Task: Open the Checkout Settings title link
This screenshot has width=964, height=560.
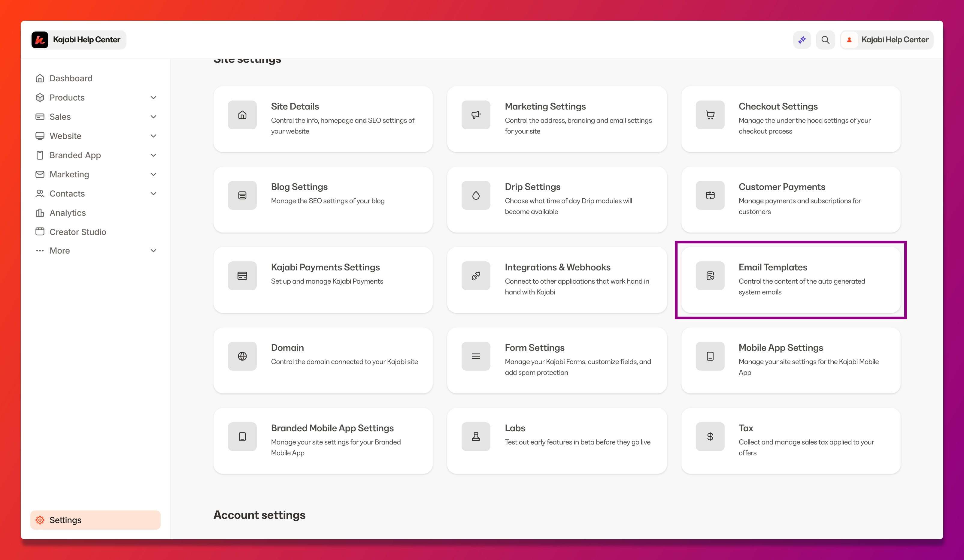Action: (x=778, y=106)
